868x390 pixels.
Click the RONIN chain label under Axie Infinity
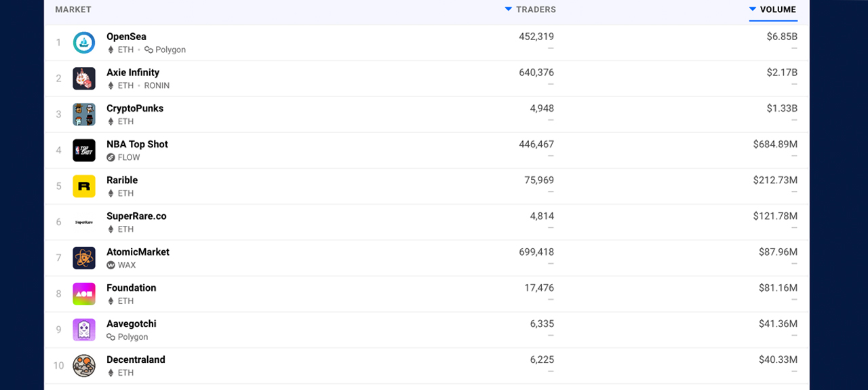(x=157, y=86)
